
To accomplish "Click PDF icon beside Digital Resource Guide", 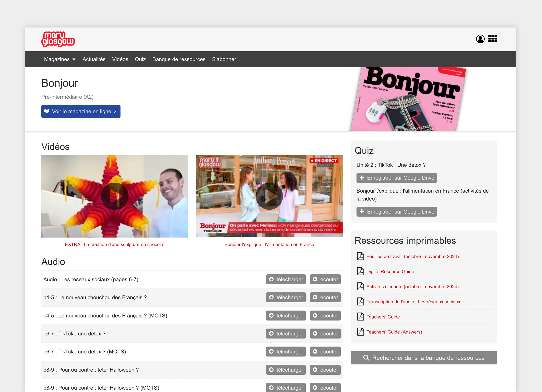I will (360, 271).
